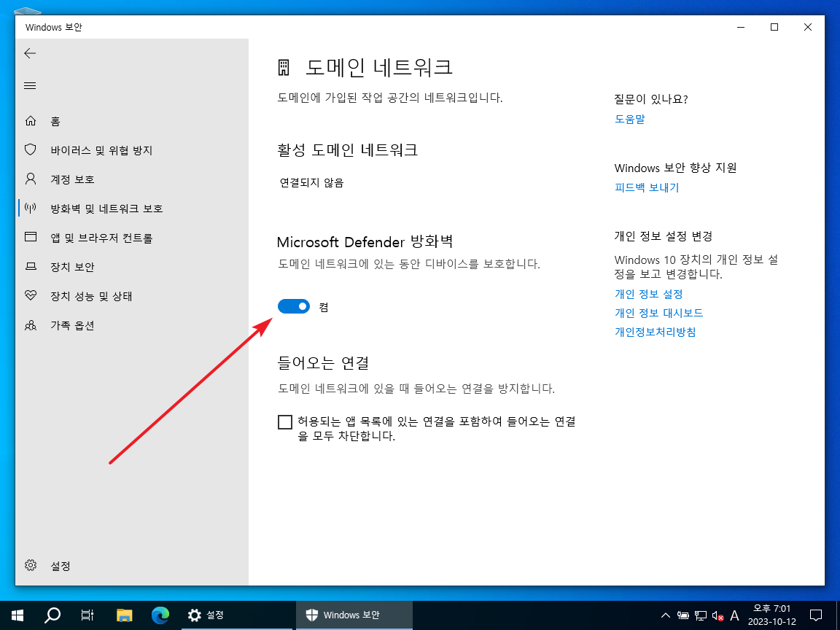This screenshot has width=840, height=630.
Task: Turn off Microsoft Defender firewall toggle
Action: [294, 306]
